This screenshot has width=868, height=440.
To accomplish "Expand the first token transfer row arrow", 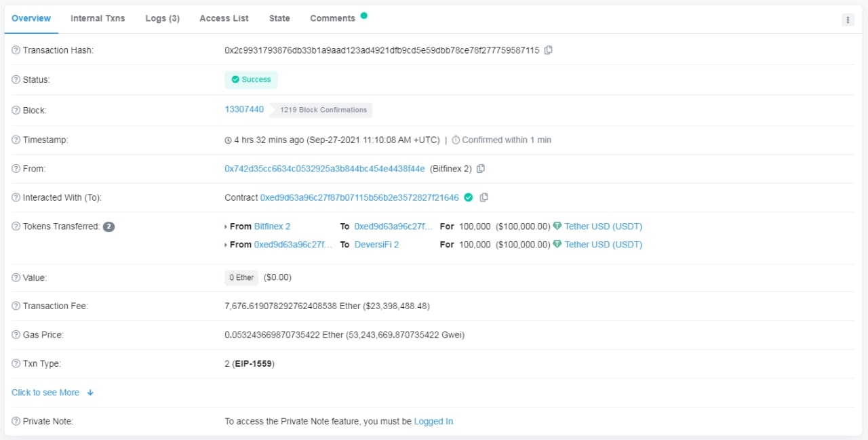I will (226, 227).
